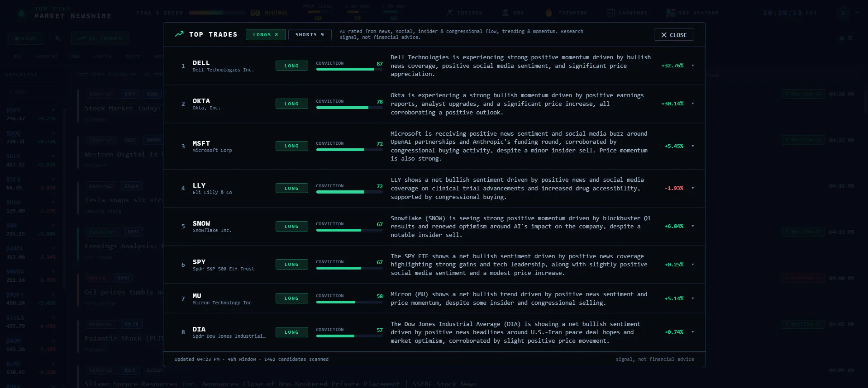Remove $QQQ from the watchlist
Viewport: 868px width, 388px height.
pos(53,133)
